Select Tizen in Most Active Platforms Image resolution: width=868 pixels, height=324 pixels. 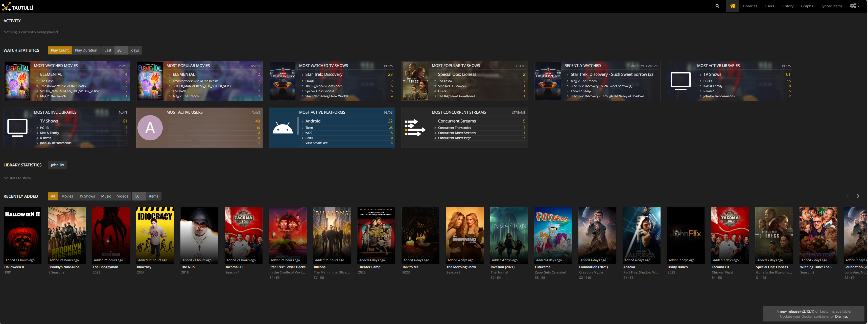pyautogui.click(x=309, y=128)
